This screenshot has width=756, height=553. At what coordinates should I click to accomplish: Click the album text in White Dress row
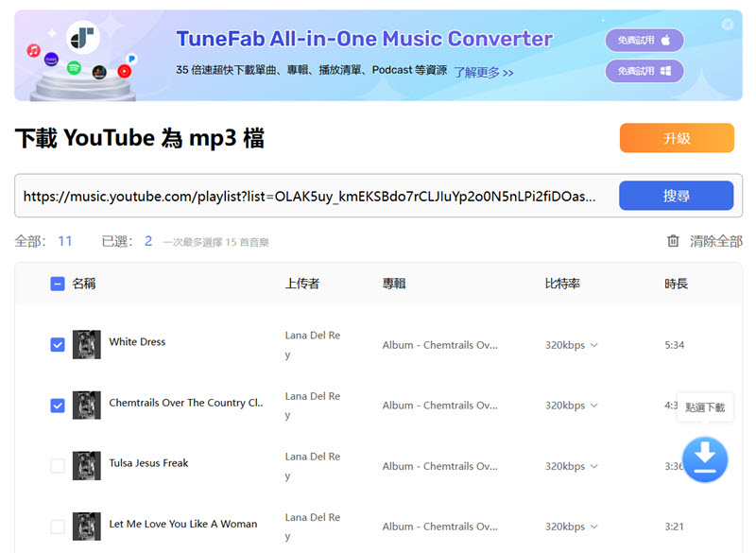[x=439, y=345]
